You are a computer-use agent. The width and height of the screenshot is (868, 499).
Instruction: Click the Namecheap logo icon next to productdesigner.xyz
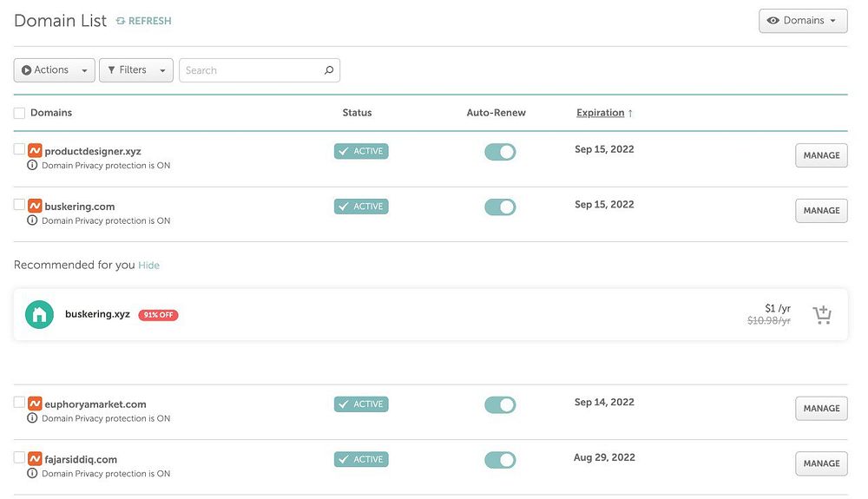tap(35, 151)
